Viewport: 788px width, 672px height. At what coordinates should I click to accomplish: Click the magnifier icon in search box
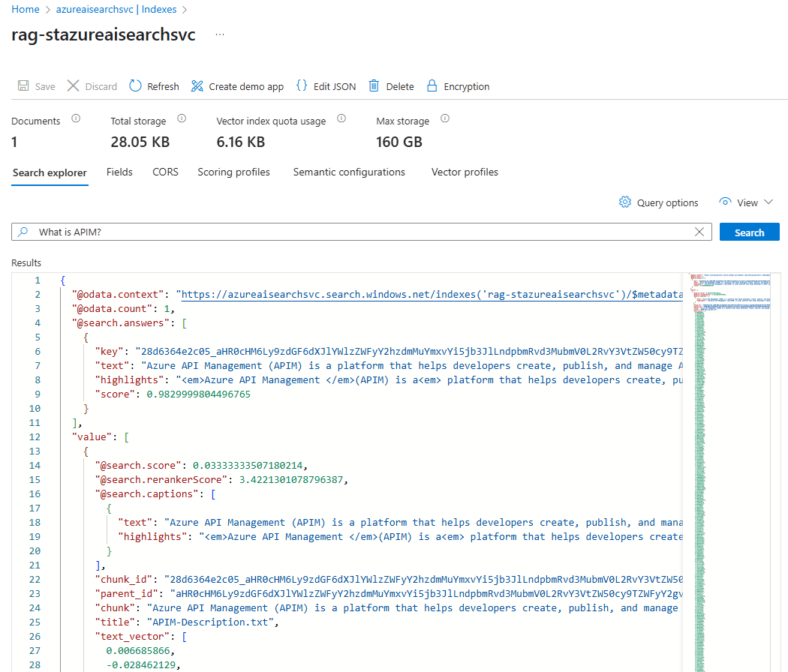click(23, 232)
